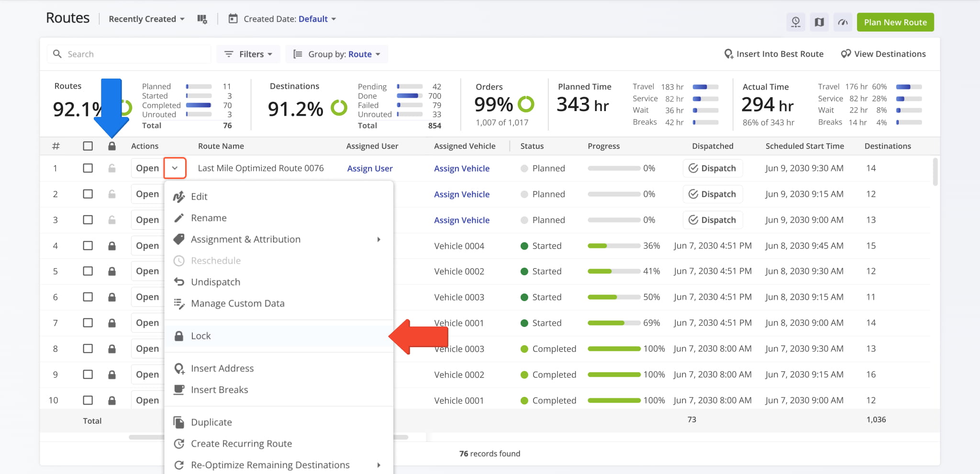Click the progress bar of route 7
The width and height of the screenshot is (980, 474).
(x=614, y=323)
